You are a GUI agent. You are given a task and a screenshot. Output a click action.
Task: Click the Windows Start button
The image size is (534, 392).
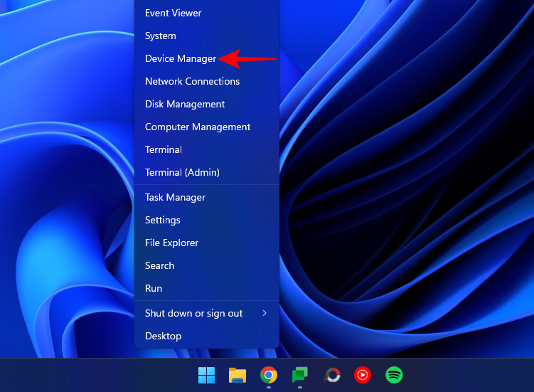pos(206,375)
